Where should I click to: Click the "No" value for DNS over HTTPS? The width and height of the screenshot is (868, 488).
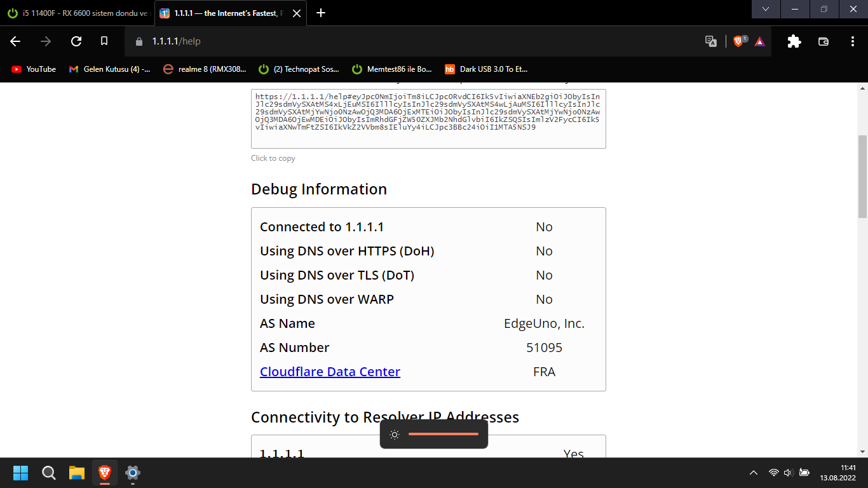pos(544,251)
